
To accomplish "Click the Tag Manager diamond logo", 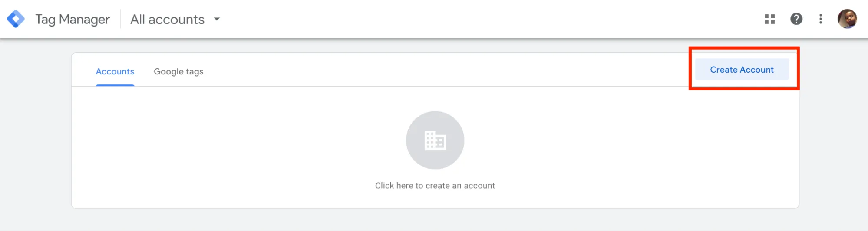I will tap(16, 19).
